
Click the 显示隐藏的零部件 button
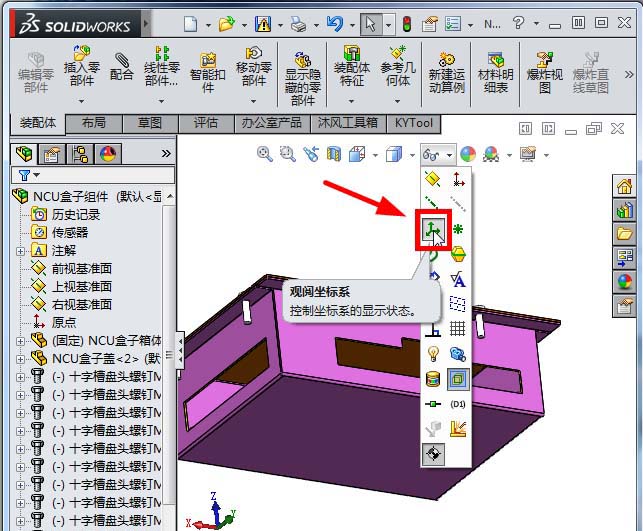[303, 79]
